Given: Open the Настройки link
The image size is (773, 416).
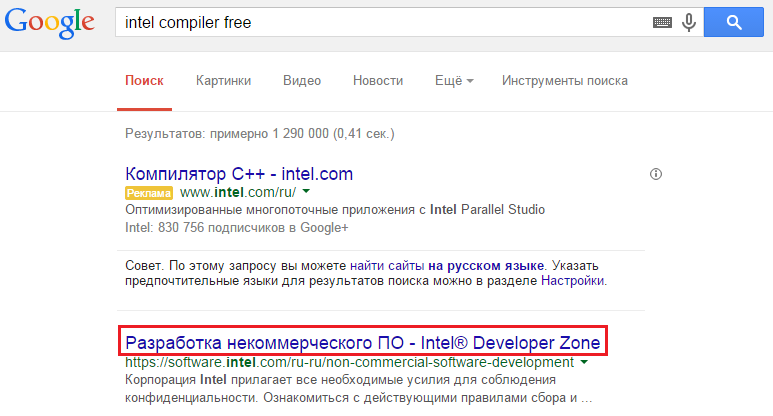Looking at the screenshot, I should 572,281.
